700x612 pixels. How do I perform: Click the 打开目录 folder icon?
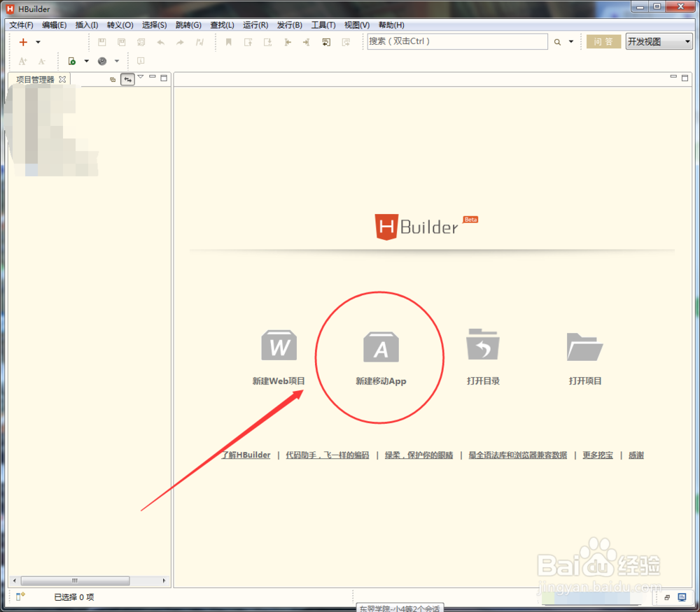(482, 344)
